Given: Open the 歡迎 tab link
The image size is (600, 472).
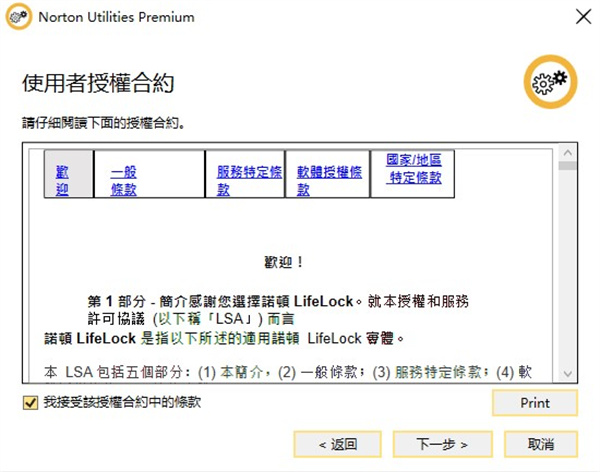Looking at the screenshot, I should tap(62, 180).
